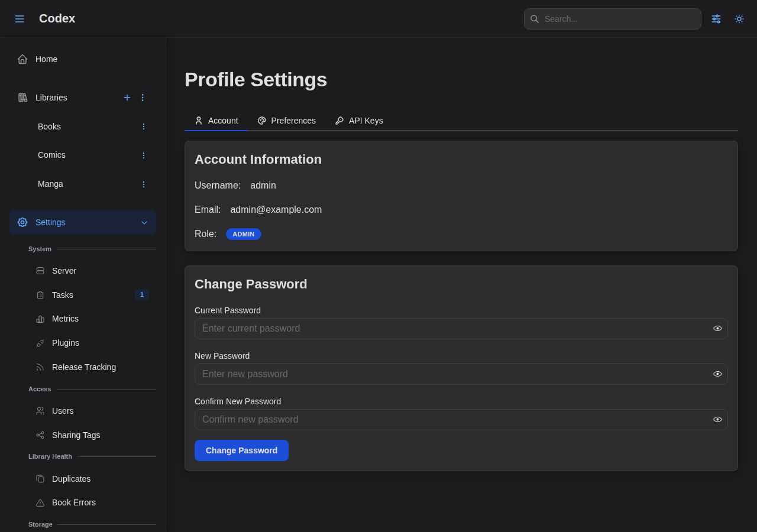Reveal the confirm new password field text
This screenshot has width=757, height=532.
[717, 420]
